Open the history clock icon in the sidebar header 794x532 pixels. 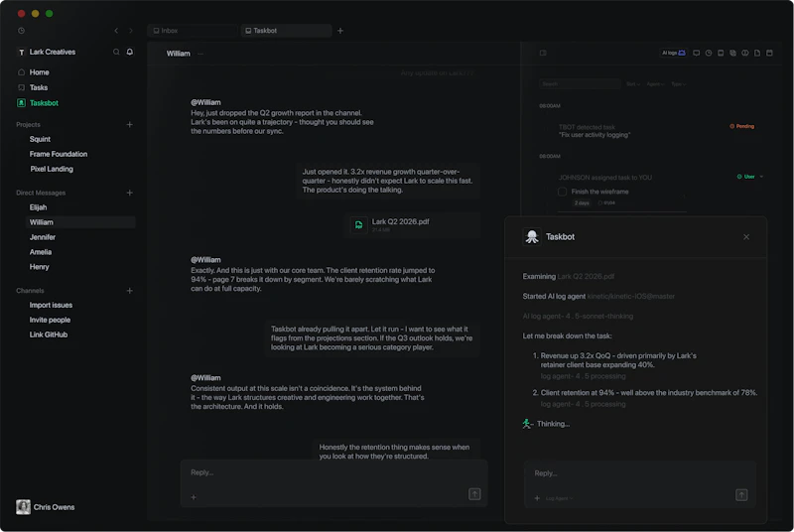(21, 31)
